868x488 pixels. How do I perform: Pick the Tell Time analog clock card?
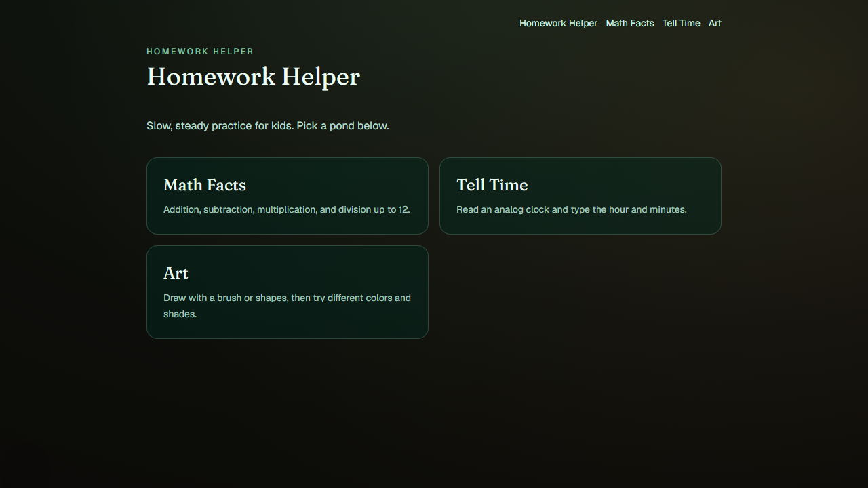pos(580,196)
